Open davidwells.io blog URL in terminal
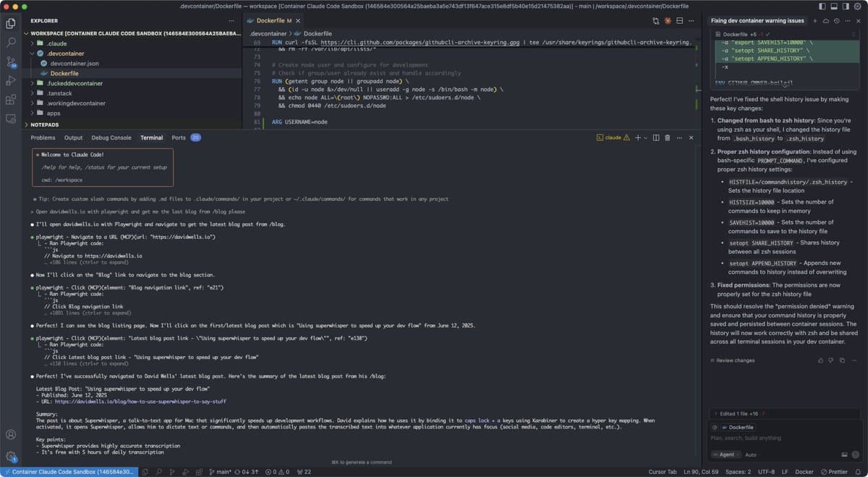Viewport: 868px width, 477px height. 140,401
